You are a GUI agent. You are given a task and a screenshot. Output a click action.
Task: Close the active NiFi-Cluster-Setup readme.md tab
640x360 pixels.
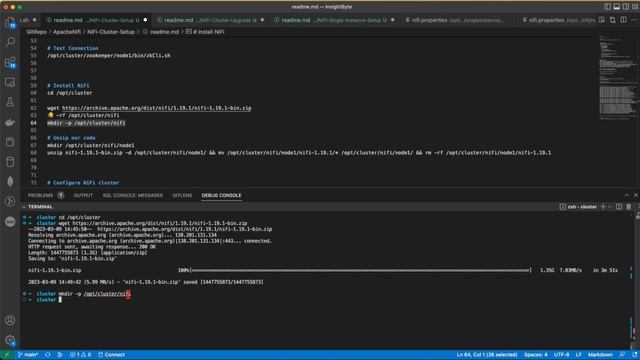(x=145, y=20)
